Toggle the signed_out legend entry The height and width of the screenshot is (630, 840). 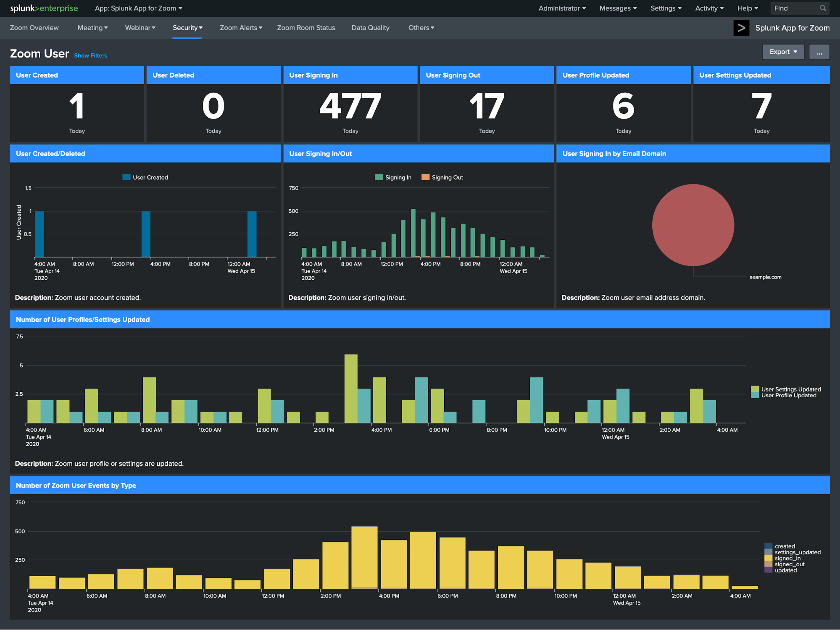pyautogui.click(x=785, y=564)
